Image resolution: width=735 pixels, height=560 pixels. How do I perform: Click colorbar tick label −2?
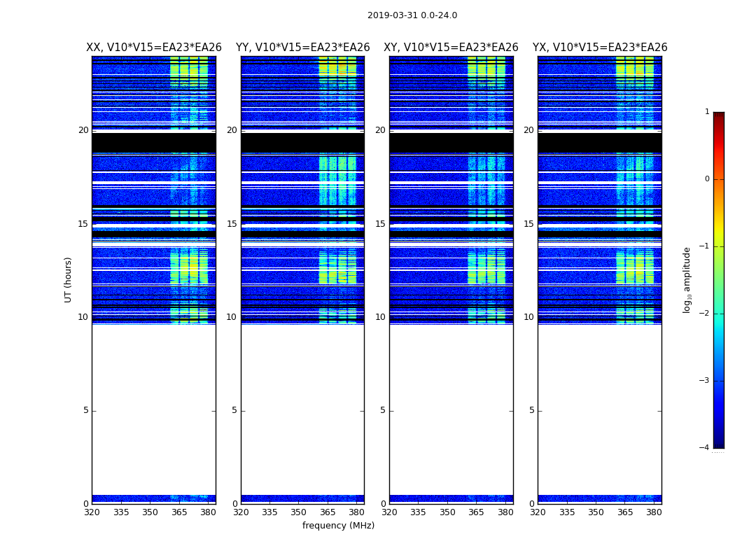pyautogui.click(x=706, y=314)
